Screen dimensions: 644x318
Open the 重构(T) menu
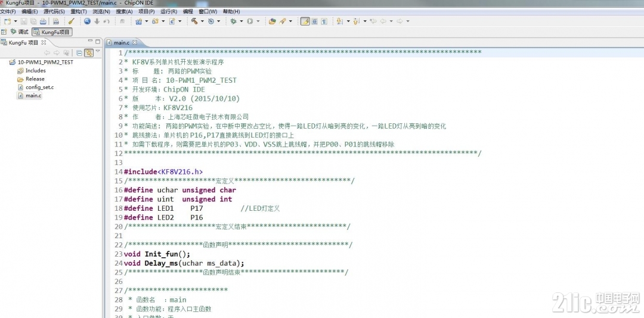tap(79, 11)
